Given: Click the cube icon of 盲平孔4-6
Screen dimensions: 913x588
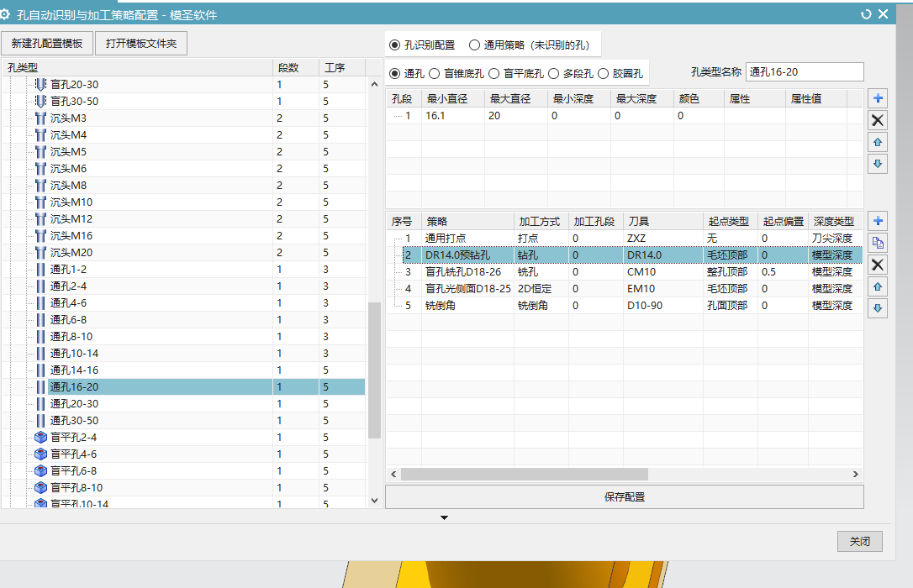Looking at the screenshot, I should click(x=40, y=454).
